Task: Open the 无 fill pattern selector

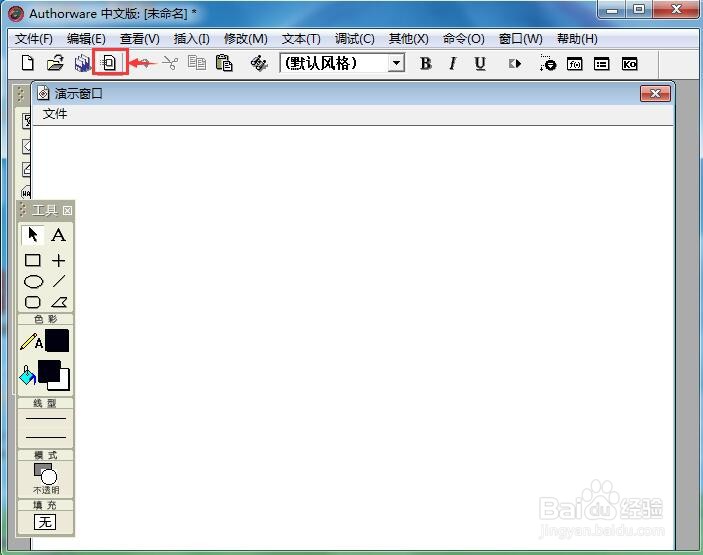Action: [x=45, y=522]
